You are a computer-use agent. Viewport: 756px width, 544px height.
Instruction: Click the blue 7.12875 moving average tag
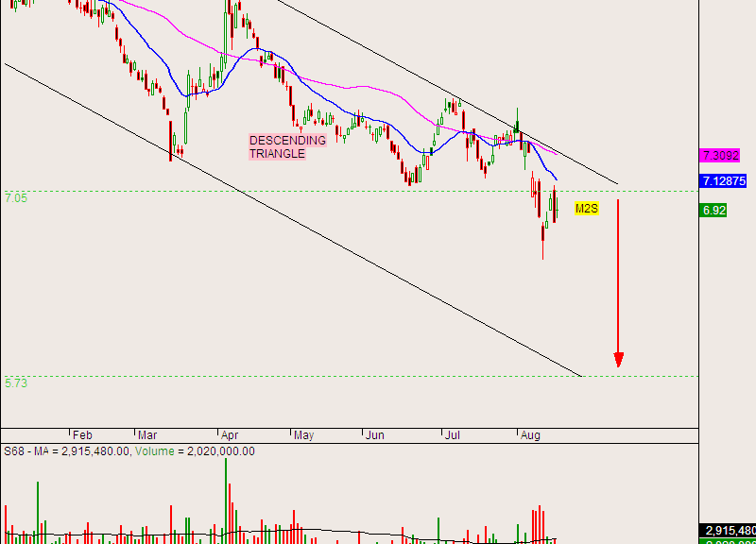point(724,180)
